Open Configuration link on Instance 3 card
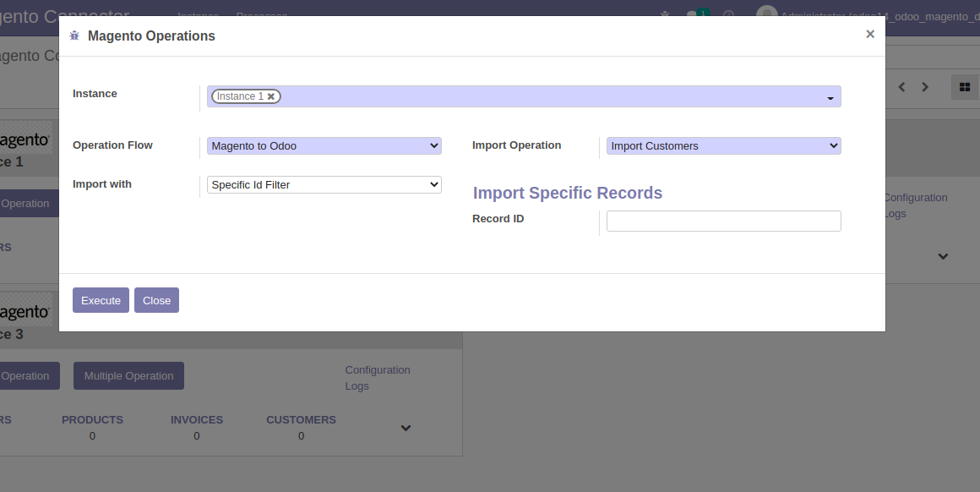 click(378, 370)
